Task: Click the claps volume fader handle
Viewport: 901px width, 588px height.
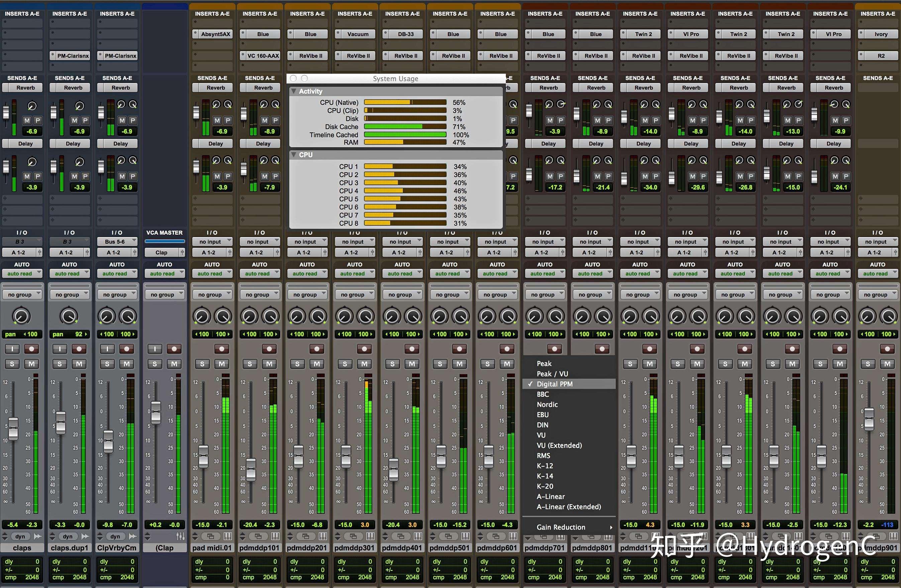Action: [x=13, y=428]
